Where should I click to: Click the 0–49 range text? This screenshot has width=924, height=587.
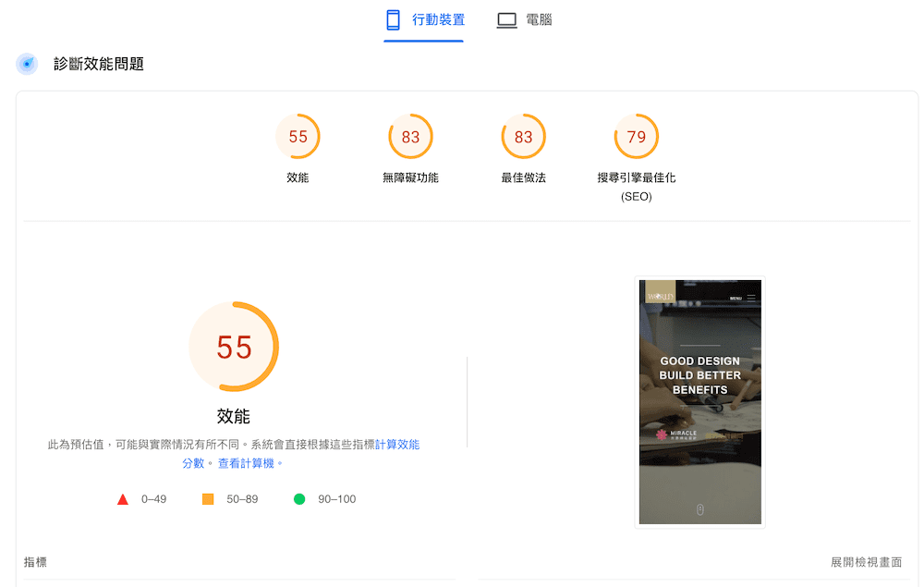(153, 499)
